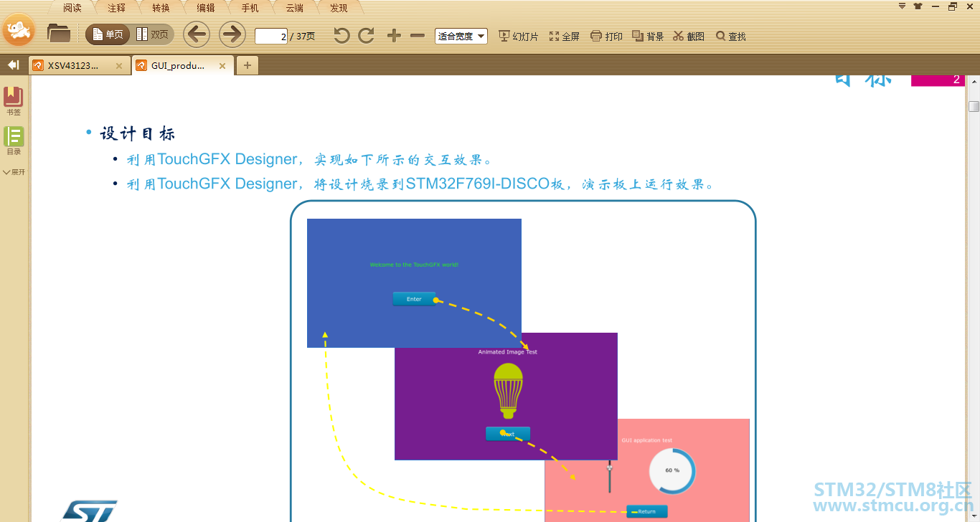Minimize the PDF reader window
Image resolution: width=980 pixels, height=522 pixels.
[936, 6]
